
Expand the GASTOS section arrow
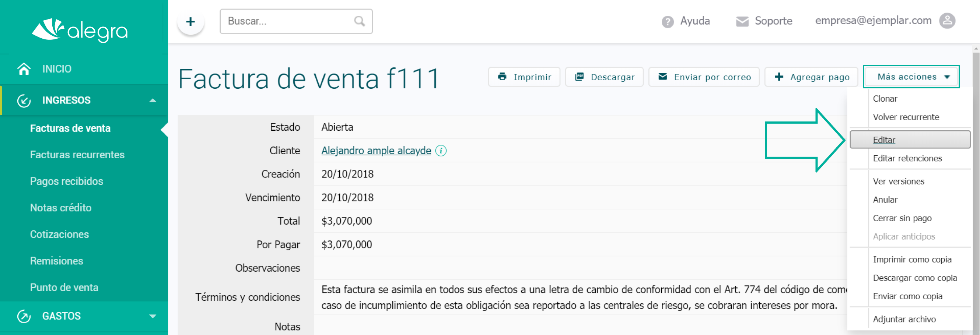click(153, 316)
